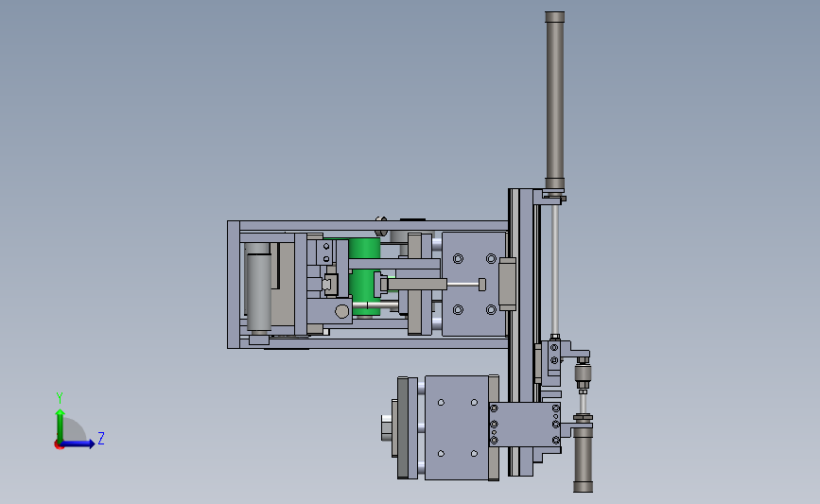Click the "Y" axis label

point(60,398)
